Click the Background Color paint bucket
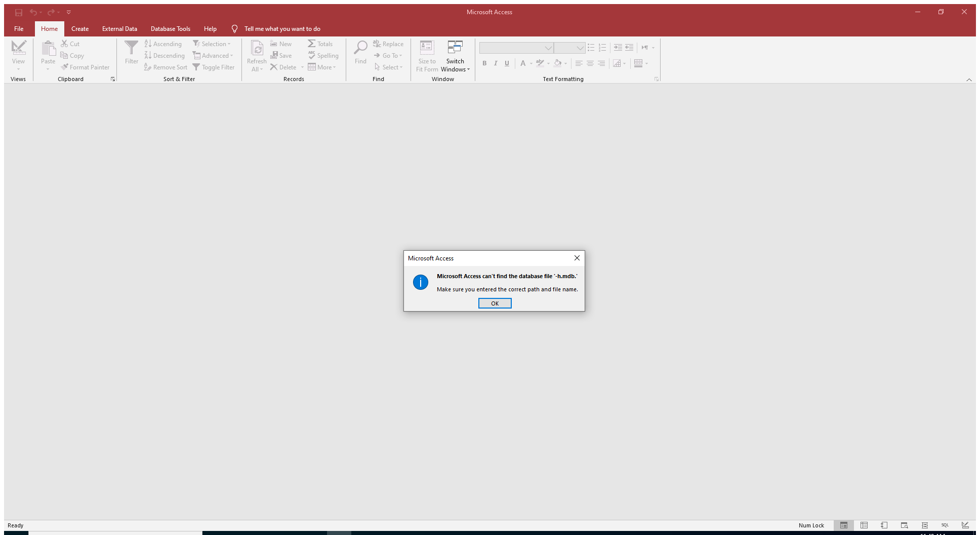Screen dimensions: 980x535 click(x=557, y=63)
